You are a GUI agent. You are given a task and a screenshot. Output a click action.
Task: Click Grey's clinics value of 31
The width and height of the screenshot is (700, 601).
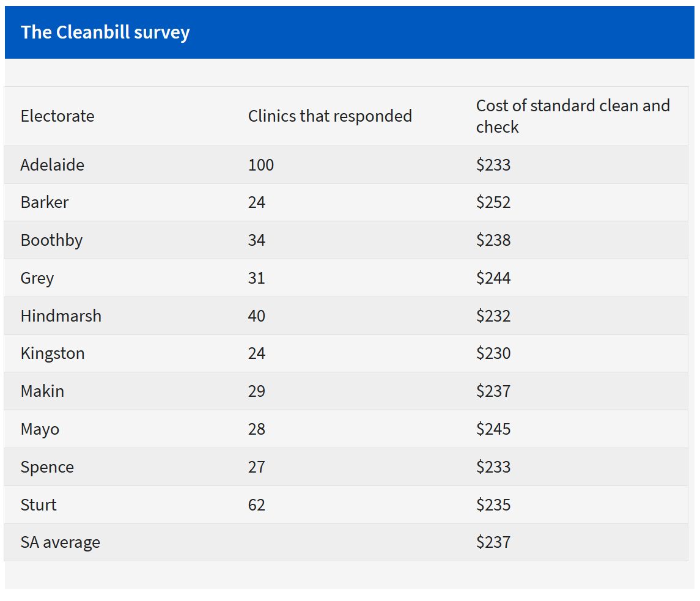(257, 278)
